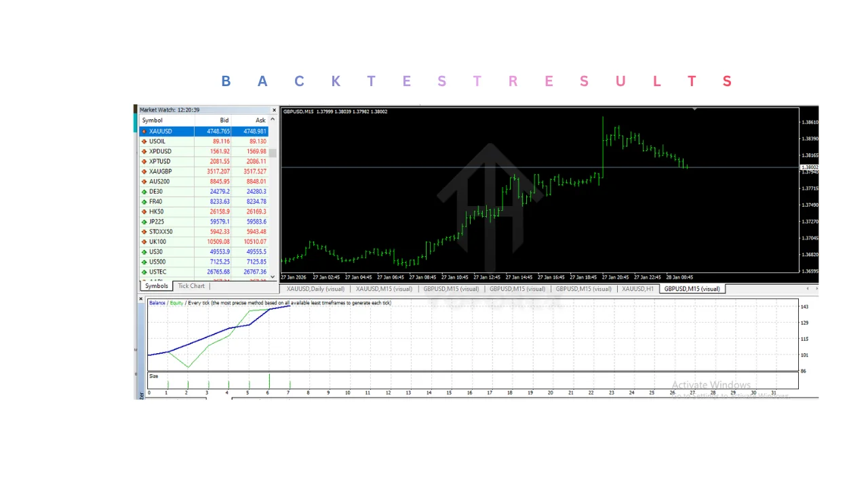The height and width of the screenshot is (488, 868).
Task: Click the US500 green arrow icon
Action: point(144,262)
